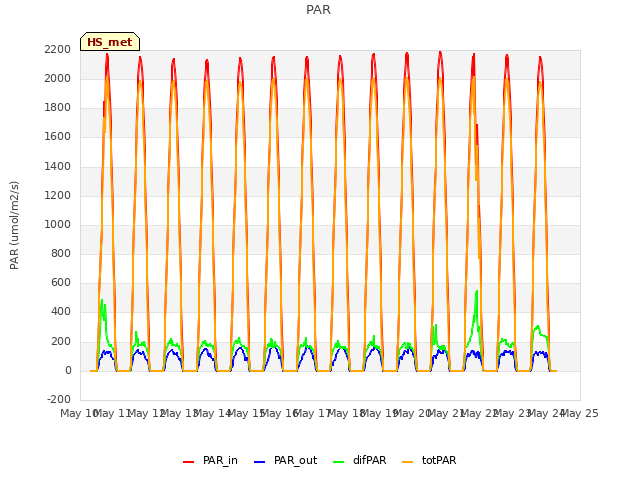The width and height of the screenshot is (640, 480).
Task: Select the totPAR legend label
Action: point(439,460)
